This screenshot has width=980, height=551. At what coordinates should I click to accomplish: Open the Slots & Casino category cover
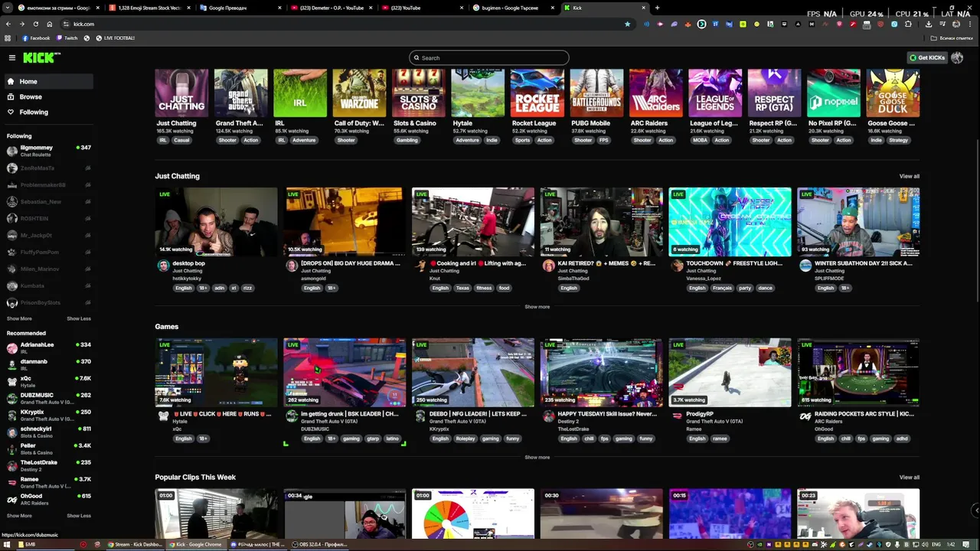coord(419,93)
